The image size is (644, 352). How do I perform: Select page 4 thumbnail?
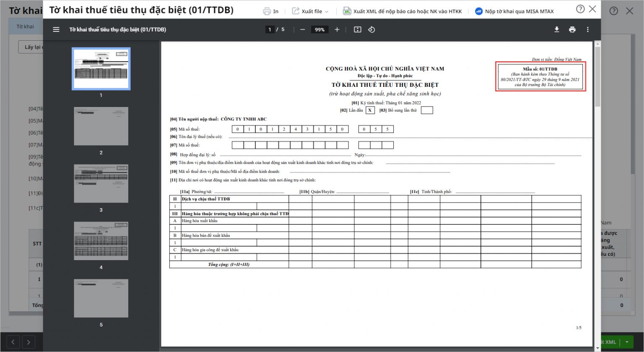101,241
